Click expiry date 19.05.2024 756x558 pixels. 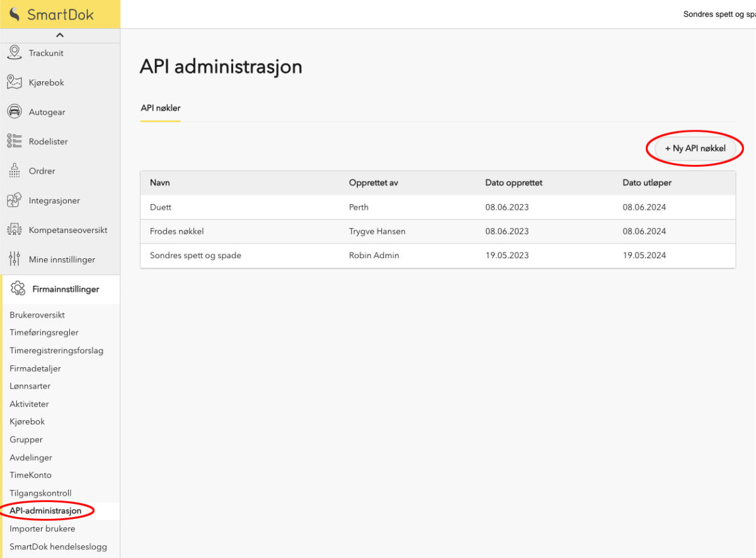coord(644,256)
